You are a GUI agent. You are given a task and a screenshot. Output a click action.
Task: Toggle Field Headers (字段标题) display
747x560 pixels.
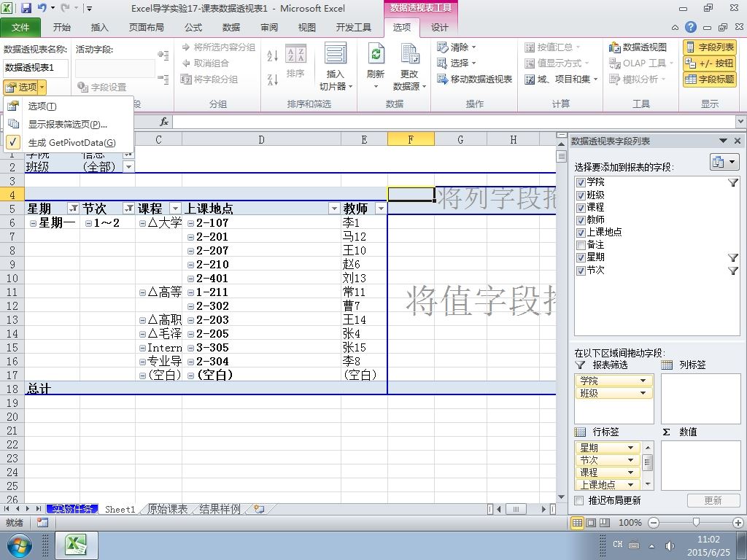pyautogui.click(x=709, y=79)
